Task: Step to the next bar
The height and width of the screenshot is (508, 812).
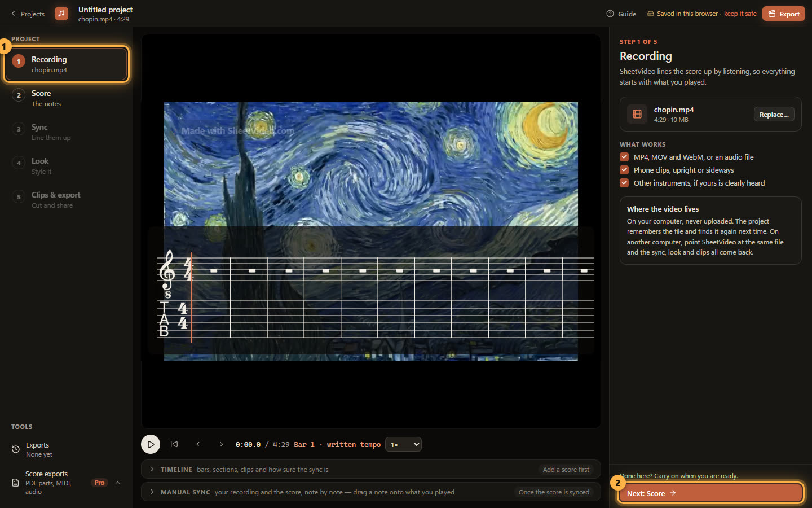Action: (x=221, y=444)
